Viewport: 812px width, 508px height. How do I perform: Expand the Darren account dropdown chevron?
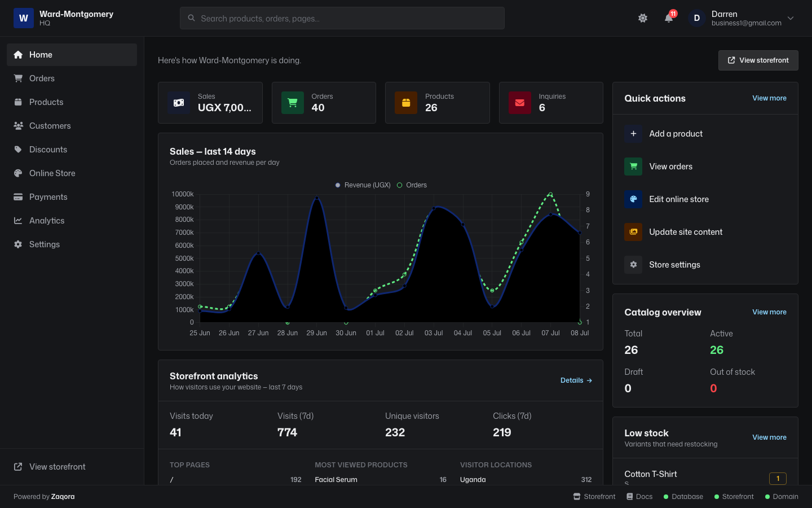tap(791, 18)
